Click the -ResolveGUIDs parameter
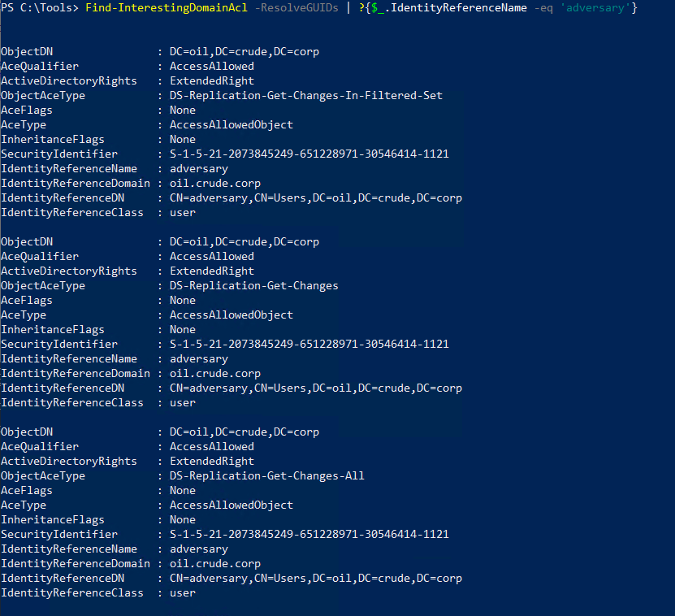The image size is (675, 616). point(296,8)
